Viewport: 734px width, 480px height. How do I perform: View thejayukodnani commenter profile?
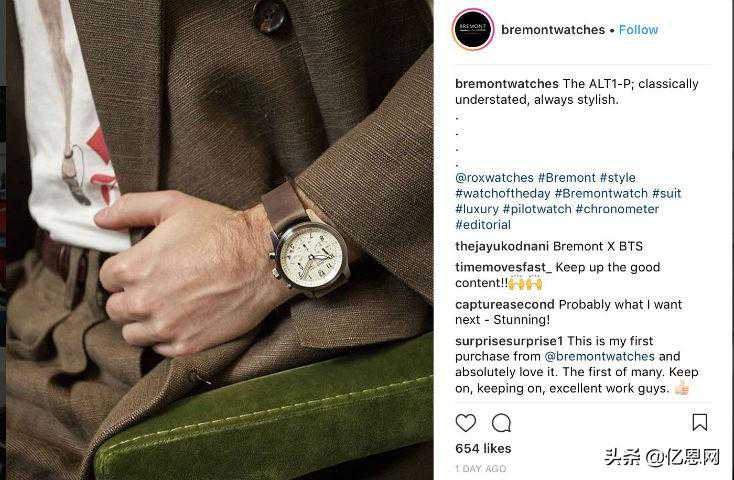tap(502, 246)
